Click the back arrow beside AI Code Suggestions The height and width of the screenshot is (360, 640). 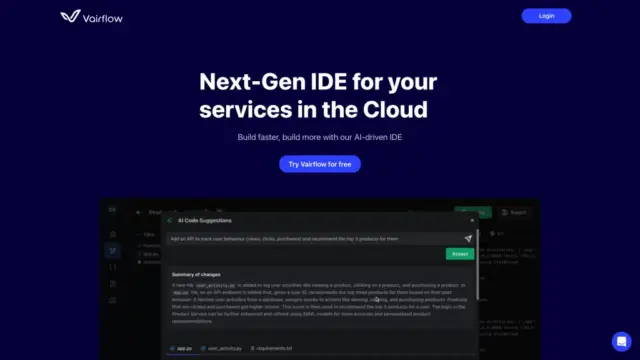tap(170, 220)
